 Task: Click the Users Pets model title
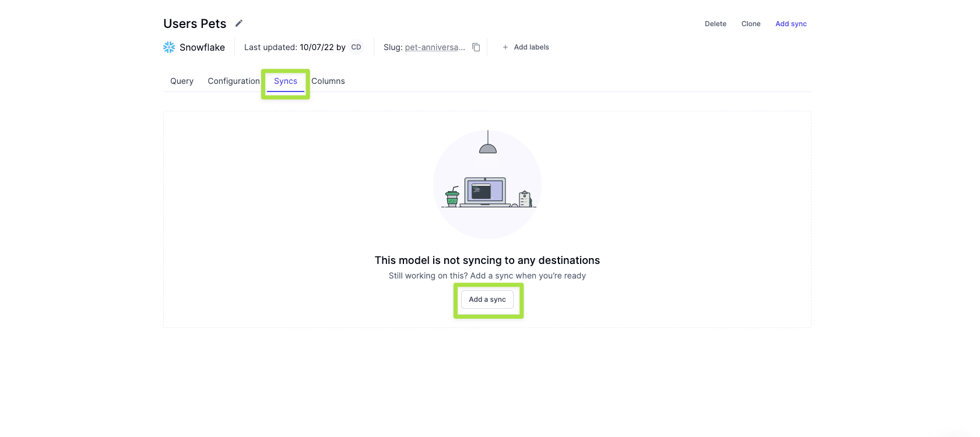point(195,24)
